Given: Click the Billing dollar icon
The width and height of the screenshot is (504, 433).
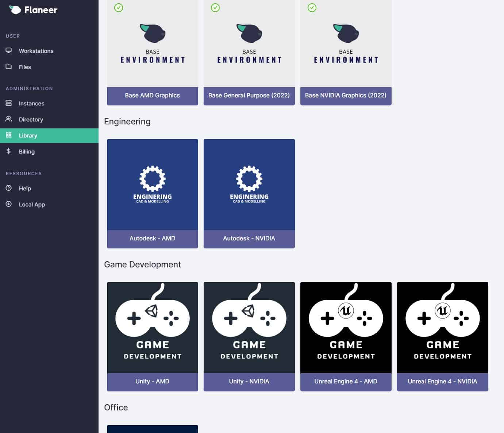Looking at the screenshot, I should (9, 151).
